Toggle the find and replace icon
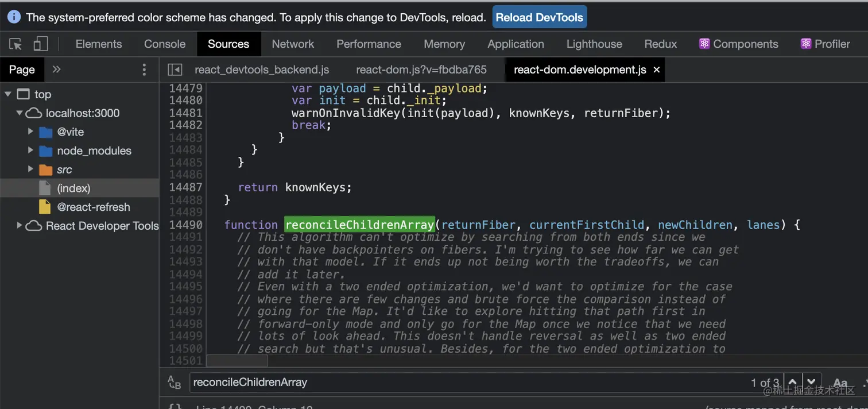This screenshot has height=409, width=868. pos(174,382)
